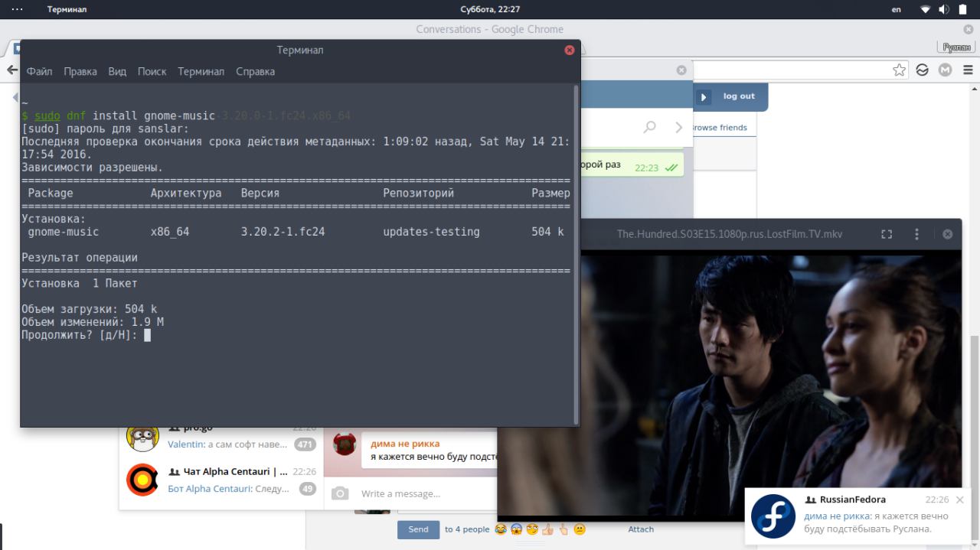
Task: Click the wave-shaped extension icon in Chrome
Action: point(923,70)
